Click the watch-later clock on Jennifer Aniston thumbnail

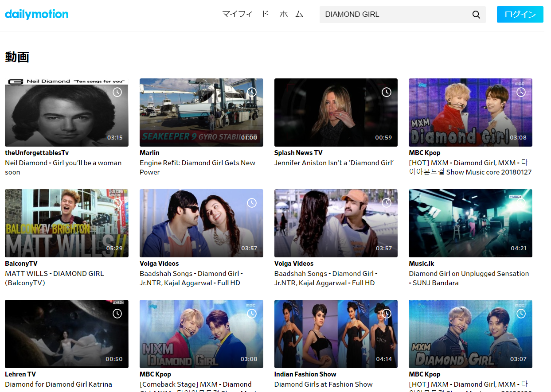click(387, 92)
